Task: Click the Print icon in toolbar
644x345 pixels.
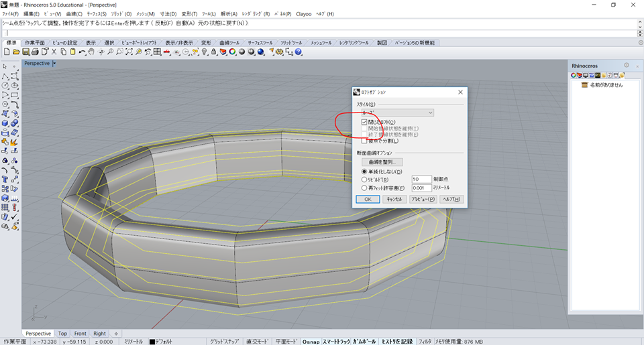Action: (35, 52)
